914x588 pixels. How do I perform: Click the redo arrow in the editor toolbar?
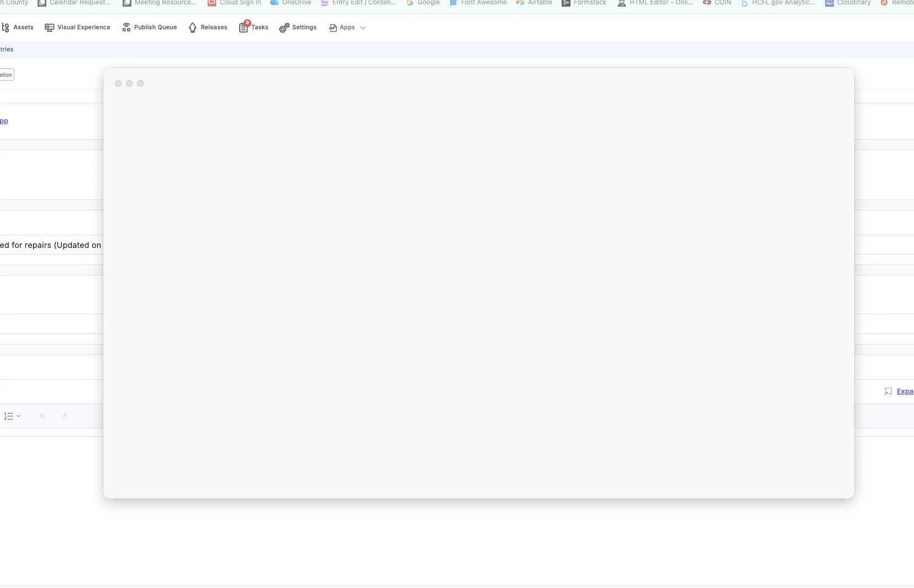[64, 416]
